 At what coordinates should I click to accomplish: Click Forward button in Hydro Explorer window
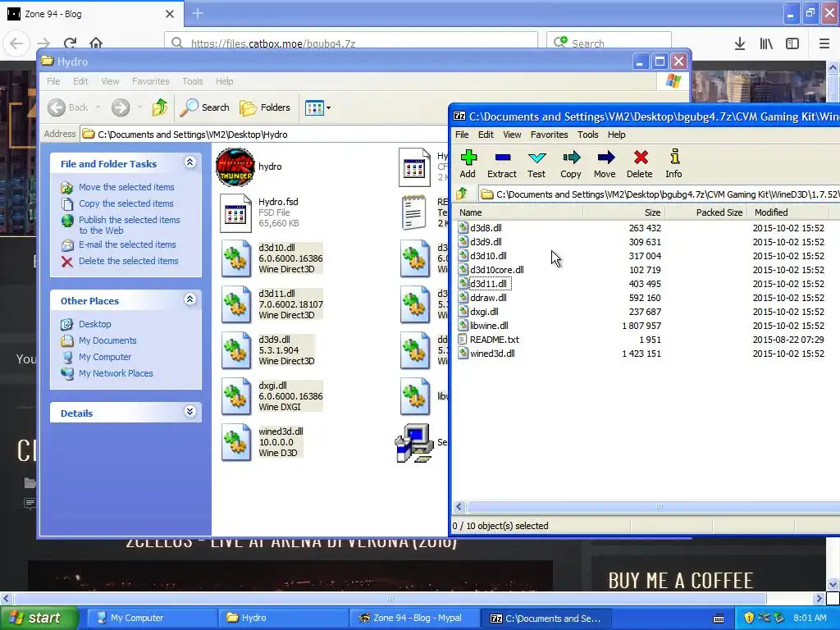(121, 107)
